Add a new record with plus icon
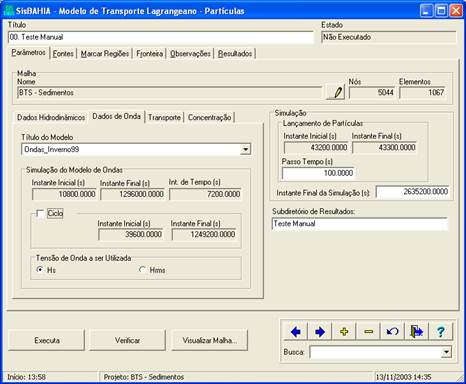 [x=344, y=332]
